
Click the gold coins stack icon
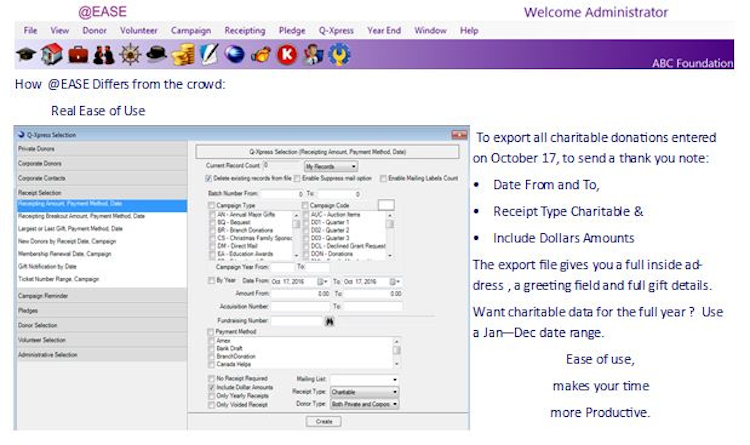coord(183,55)
